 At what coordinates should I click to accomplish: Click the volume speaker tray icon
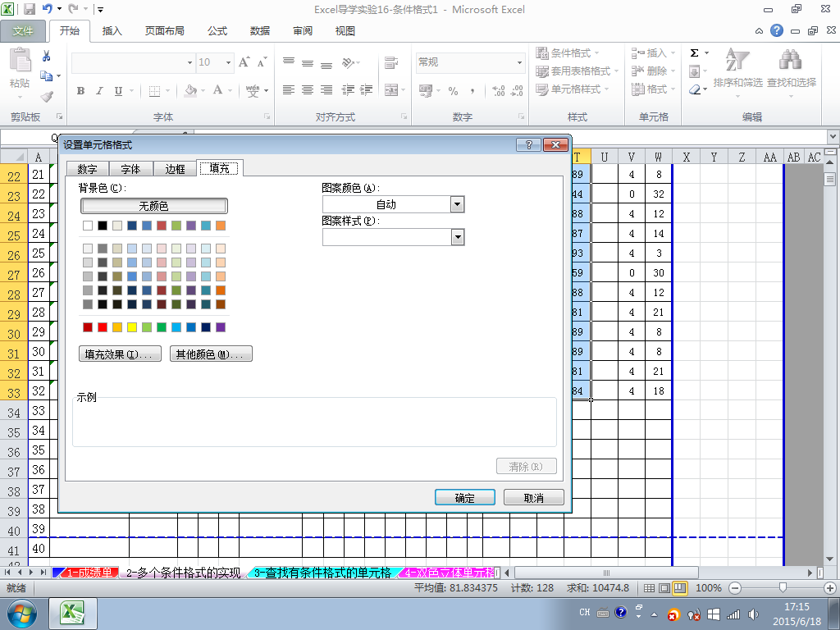click(754, 614)
